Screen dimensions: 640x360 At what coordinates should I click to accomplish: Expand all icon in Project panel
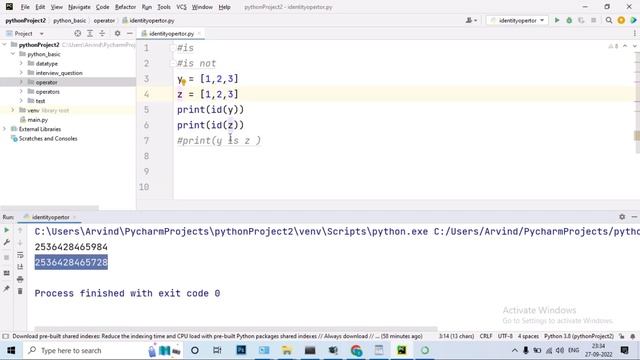pyautogui.click(x=90, y=33)
